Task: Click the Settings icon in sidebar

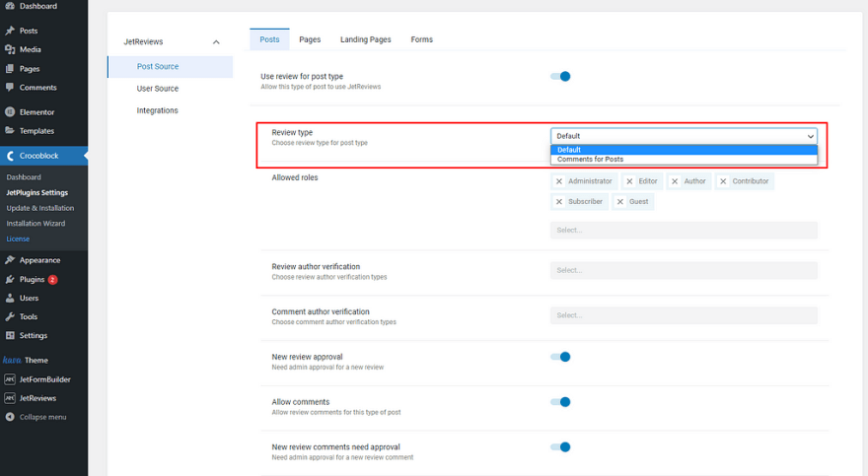Action: (x=10, y=336)
